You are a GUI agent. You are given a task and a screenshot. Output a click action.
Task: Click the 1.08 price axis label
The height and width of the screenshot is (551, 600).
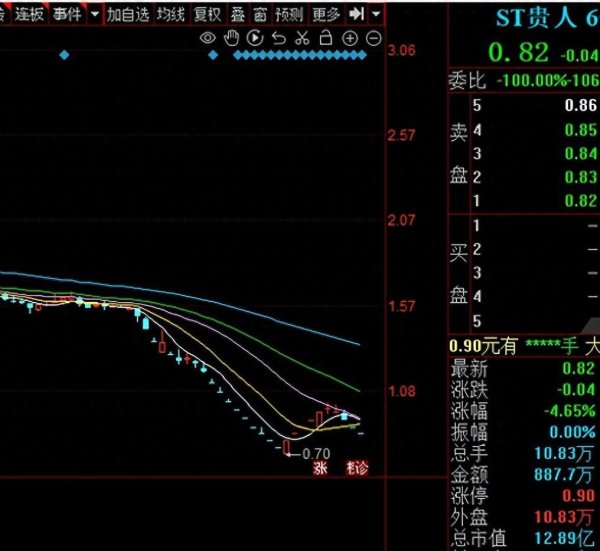point(402,391)
